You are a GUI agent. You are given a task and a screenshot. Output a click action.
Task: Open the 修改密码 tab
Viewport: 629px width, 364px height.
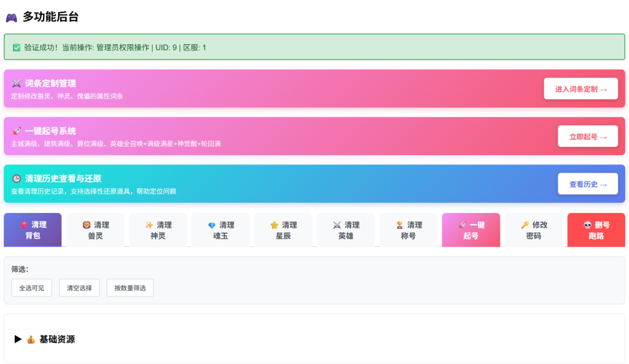coord(534,230)
